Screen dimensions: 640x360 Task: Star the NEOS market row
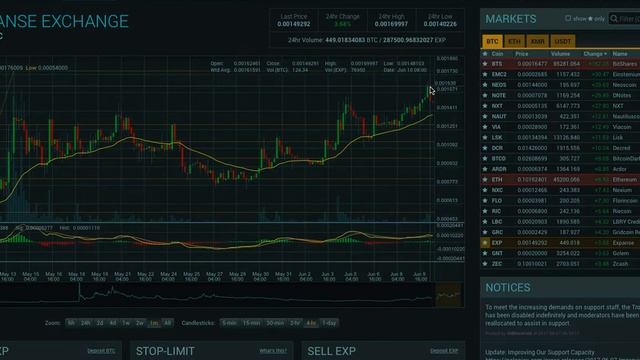click(x=485, y=85)
